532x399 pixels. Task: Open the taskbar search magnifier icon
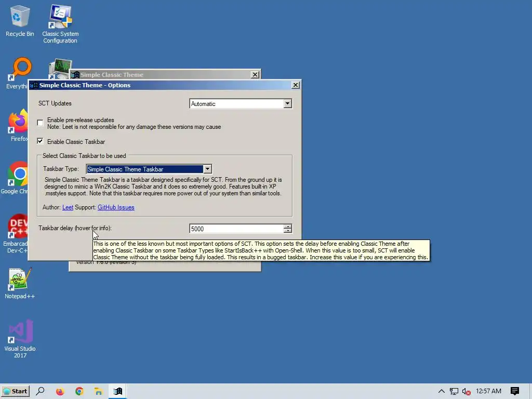[x=40, y=391]
